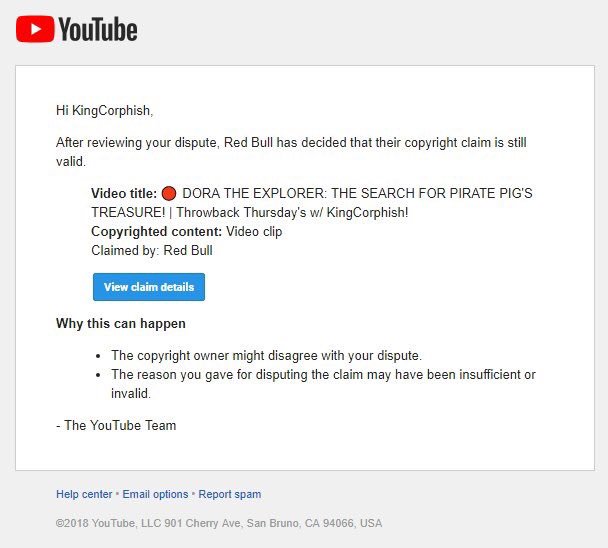This screenshot has height=548, width=608.
Task: Click the 'Throwback Thursday's w/ KingCorphish!' title line
Action: click(x=292, y=213)
